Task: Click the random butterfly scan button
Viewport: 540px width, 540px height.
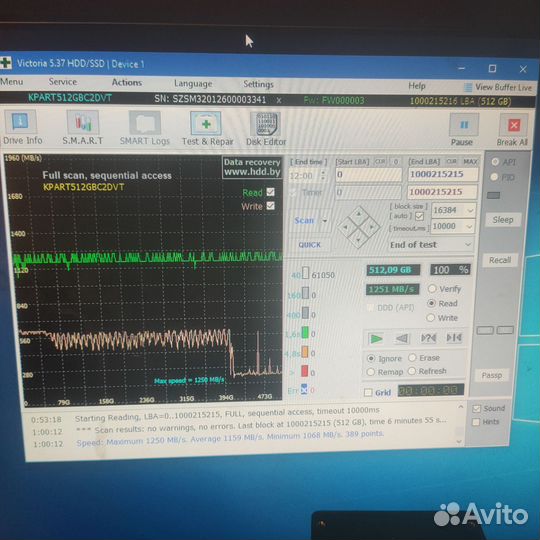Action: pyautogui.click(x=428, y=338)
